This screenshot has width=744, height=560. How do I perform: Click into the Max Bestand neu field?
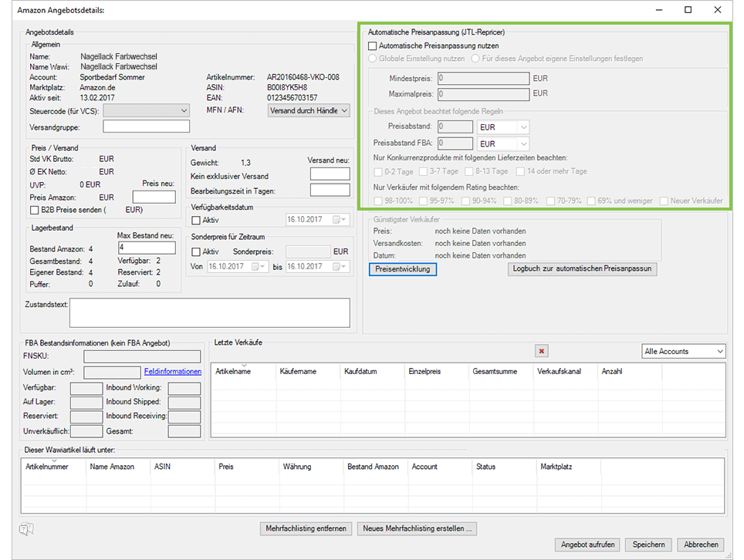pyautogui.click(x=147, y=248)
